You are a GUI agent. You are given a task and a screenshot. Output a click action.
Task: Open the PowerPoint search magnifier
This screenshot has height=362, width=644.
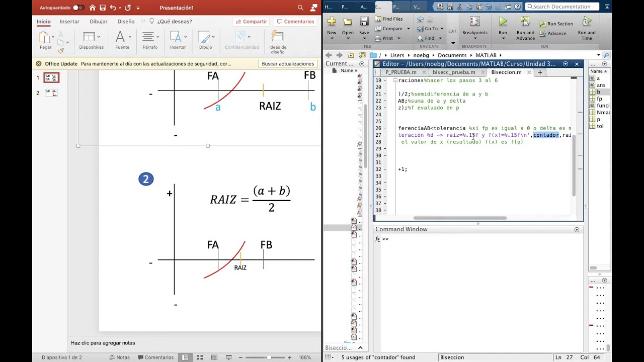pyautogui.click(x=300, y=8)
